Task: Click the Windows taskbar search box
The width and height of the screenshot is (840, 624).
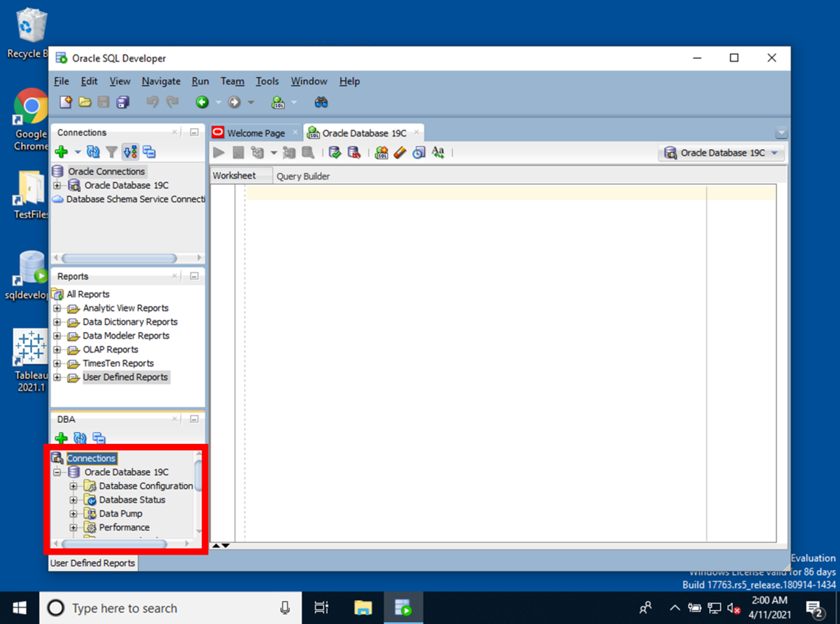Action: coord(170,608)
